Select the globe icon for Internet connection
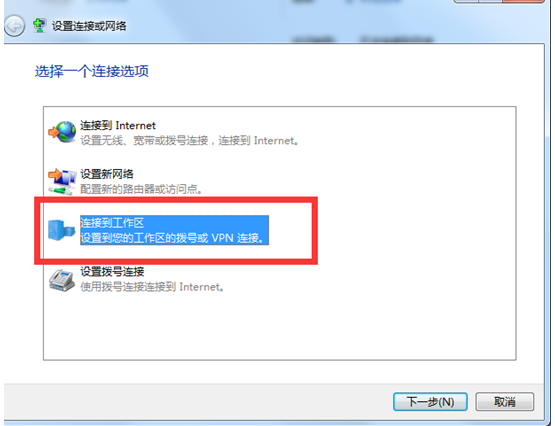Image resolution: width=555 pixels, height=426 pixels. (x=62, y=132)
